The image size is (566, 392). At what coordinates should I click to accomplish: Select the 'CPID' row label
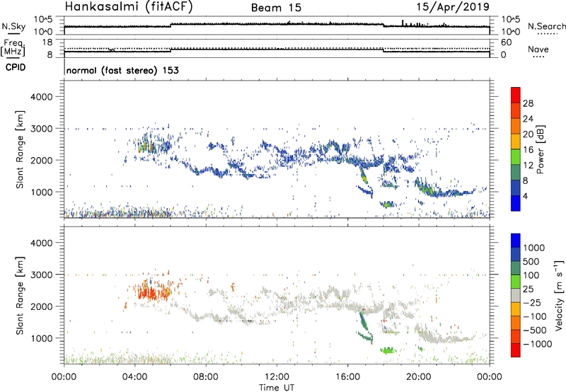pyautogui.click(x=16, y=67)
